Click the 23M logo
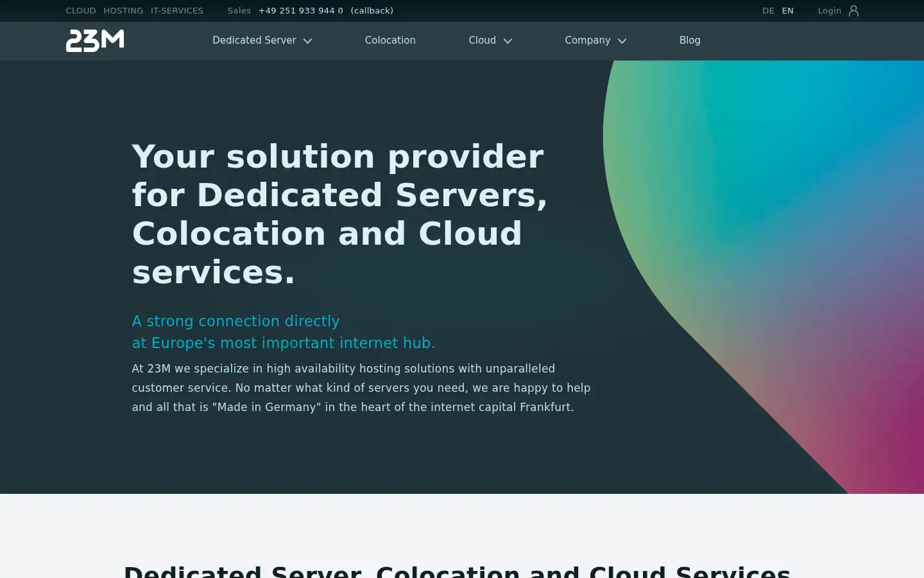The image size is (924, 578). pyautogui.click(x=95, y=40)
